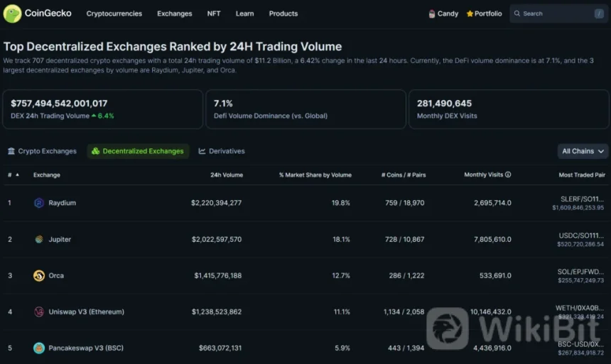The image size is (611, 364).
Task: Open the Uniswap V3 (Ethereum) page
Action: click(x=87, y=311)
